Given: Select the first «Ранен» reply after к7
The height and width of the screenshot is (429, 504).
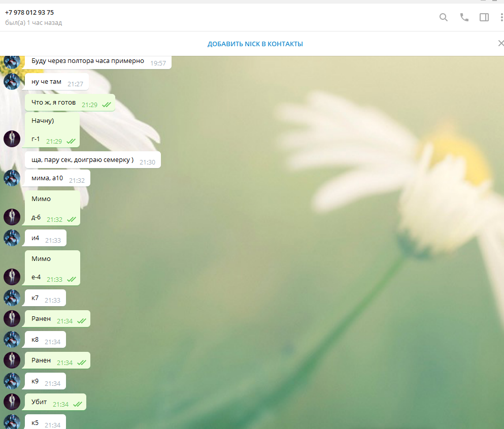Looking at the screenshot, I should [x=57, y=319].
